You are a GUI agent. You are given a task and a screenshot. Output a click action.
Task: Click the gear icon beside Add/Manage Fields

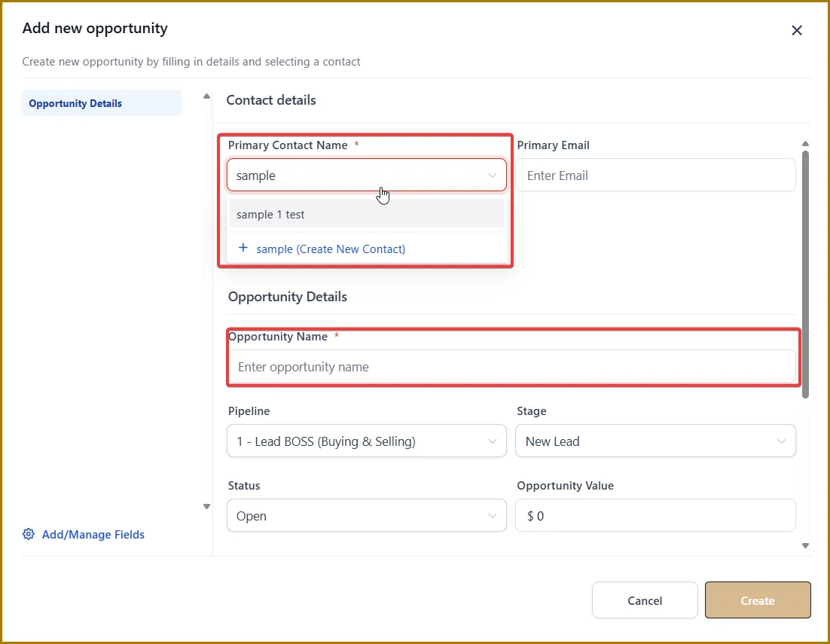(x=29, y=534)
